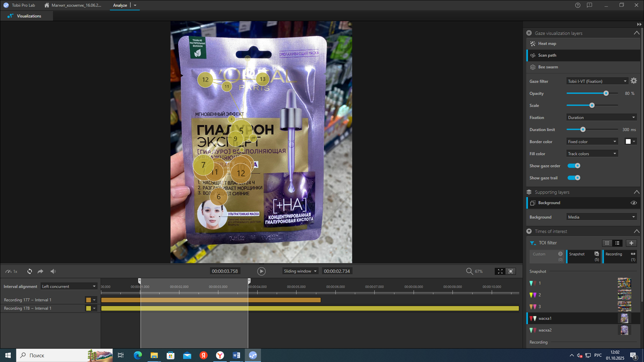Select snapshot 1 in the list
The height and width of the screenshot is (362, 644).
(x=582, y=283)
